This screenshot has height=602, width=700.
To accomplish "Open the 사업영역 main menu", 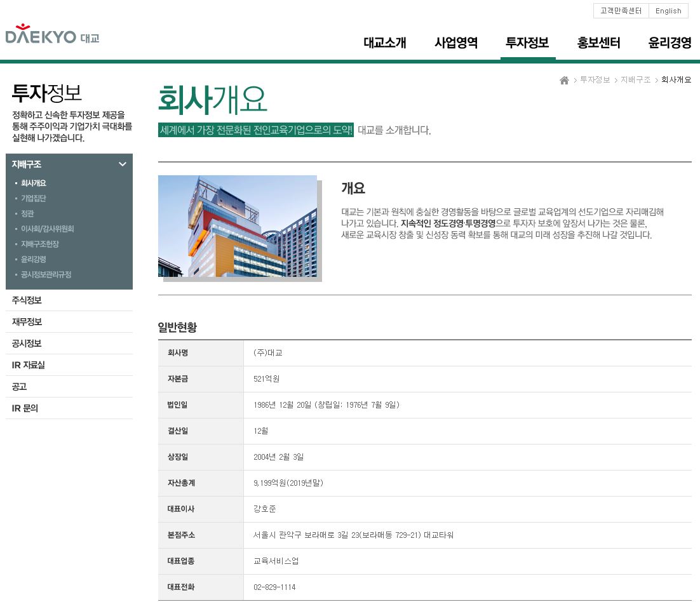I will 456,43.
